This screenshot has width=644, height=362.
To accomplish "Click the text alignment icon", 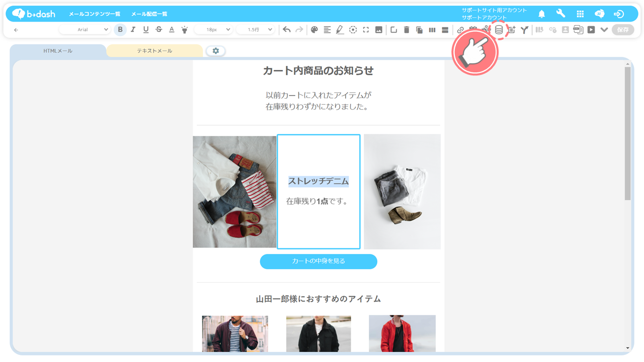I will [x=327, y=30].
